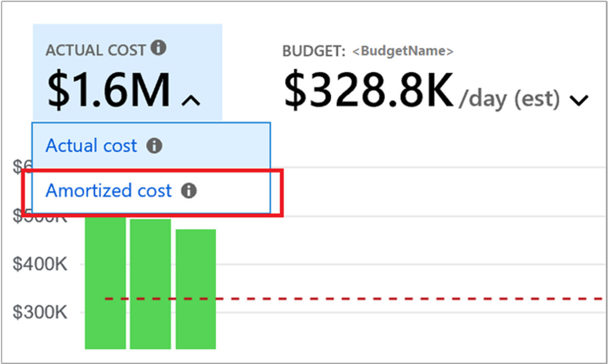608x364 pixels.
Task: Click the info icon beside ACTUAL COST header
Action: point(159,49)
